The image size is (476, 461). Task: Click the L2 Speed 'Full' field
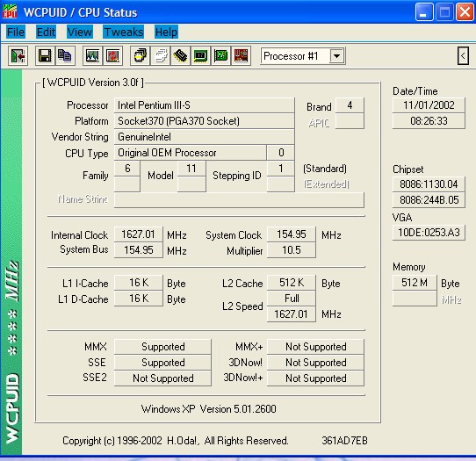pyautogui.click(x=292, y=299)
